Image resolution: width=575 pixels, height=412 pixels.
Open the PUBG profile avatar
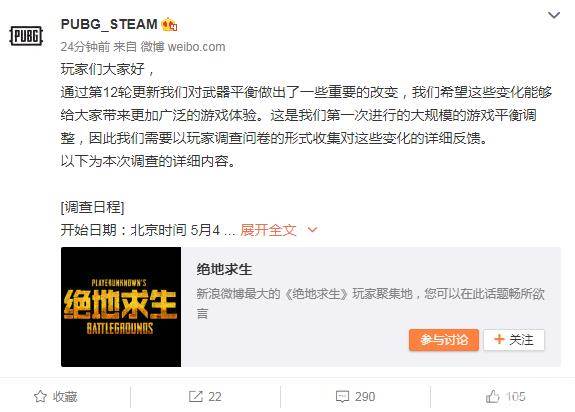(x=26, y=36)
